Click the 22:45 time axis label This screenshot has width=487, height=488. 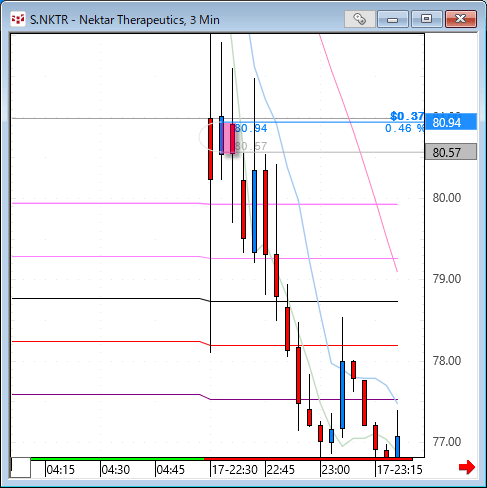281,470
